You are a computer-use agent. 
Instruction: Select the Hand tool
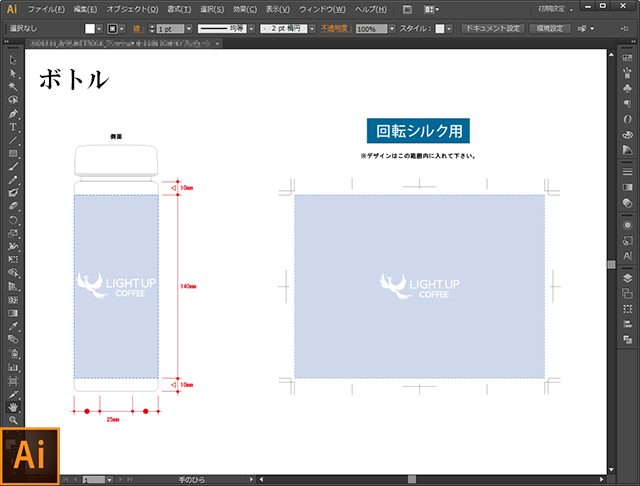(x=13, y=407)
